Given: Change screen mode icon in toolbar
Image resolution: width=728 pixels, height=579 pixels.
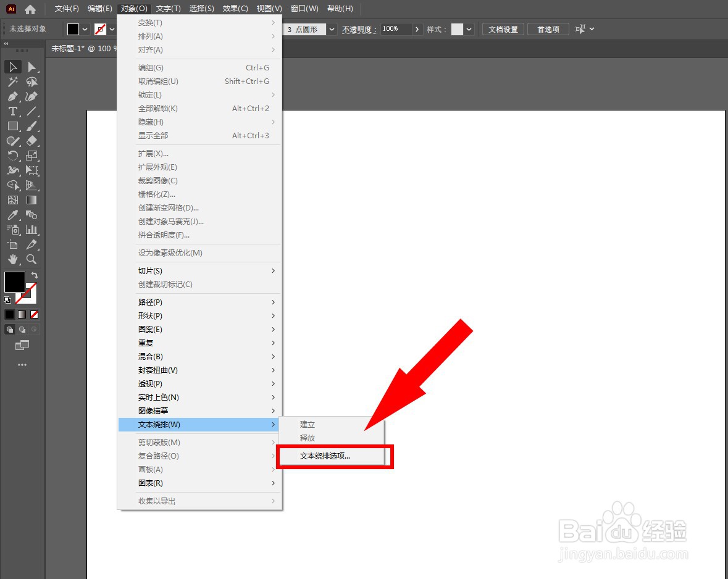Looking at the screenshot, I should coord(22,345).
